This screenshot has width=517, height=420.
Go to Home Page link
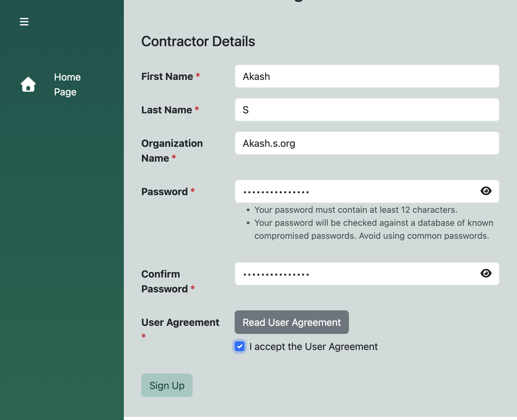[67, 85]
